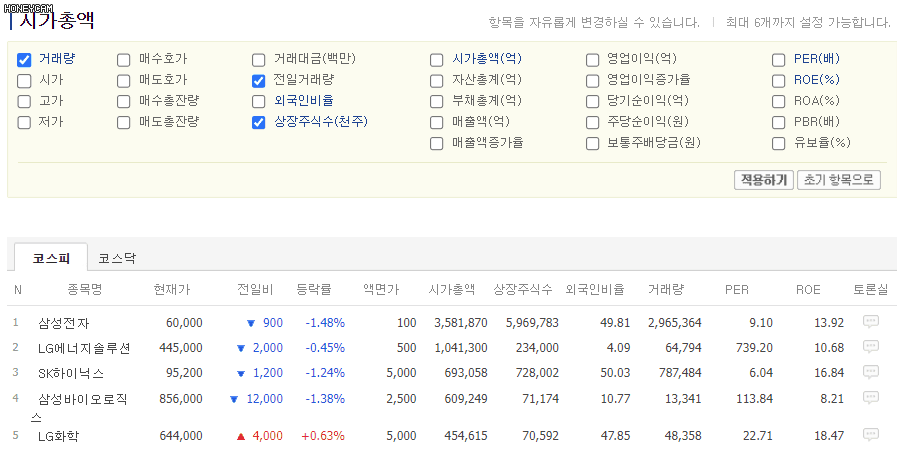This screenshot has height=457, width=897.
Task: Open SK하이닉스 discussion room icon
Action: [870, 372]
